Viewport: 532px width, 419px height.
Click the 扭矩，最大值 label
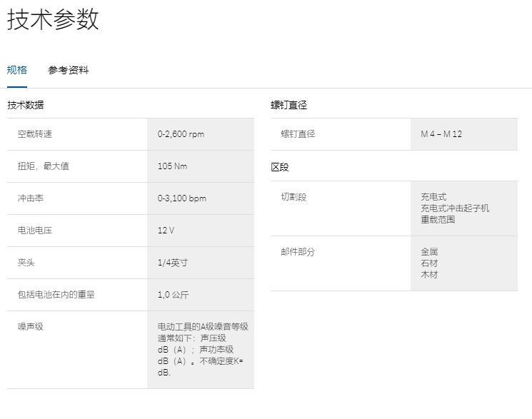tap(44, 166)
